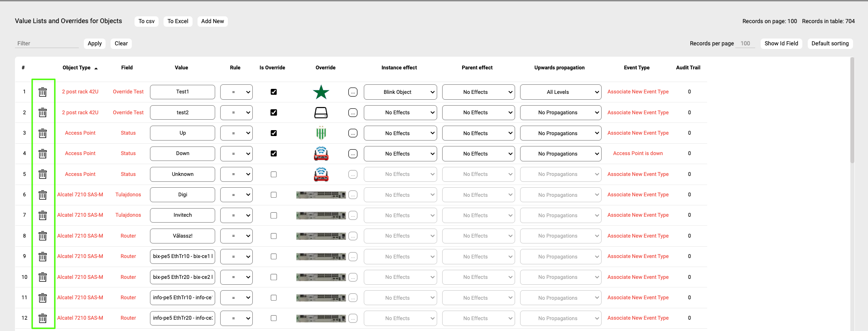Click the drive override icon in row 2

point(321,112)
